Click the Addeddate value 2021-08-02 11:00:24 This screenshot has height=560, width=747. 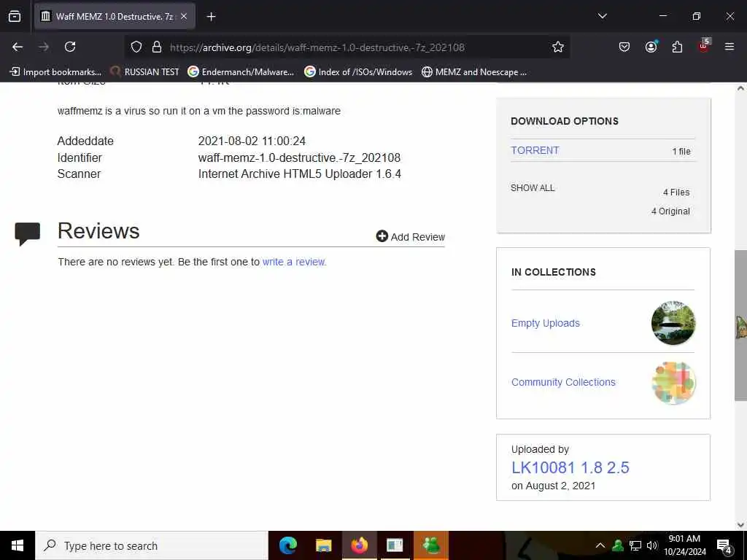click(252, 141)
